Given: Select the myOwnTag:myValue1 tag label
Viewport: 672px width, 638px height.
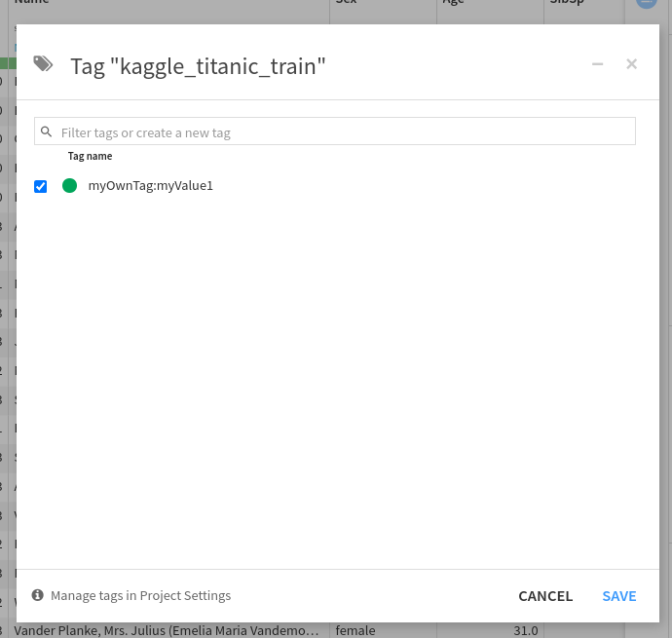Looking at the screenshot, I should (150, 185).
